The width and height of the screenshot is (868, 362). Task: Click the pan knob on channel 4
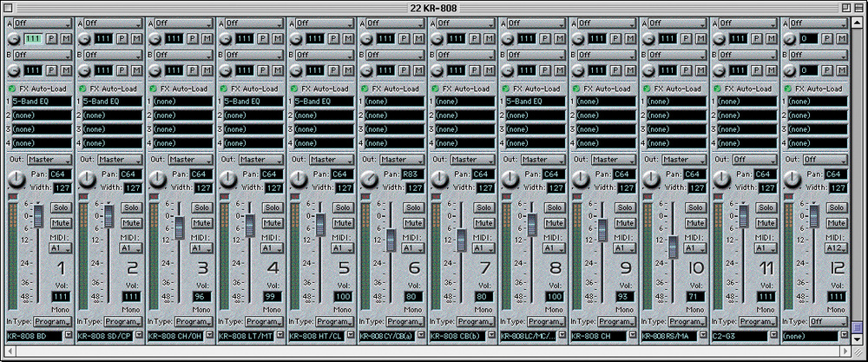(228, 180)
